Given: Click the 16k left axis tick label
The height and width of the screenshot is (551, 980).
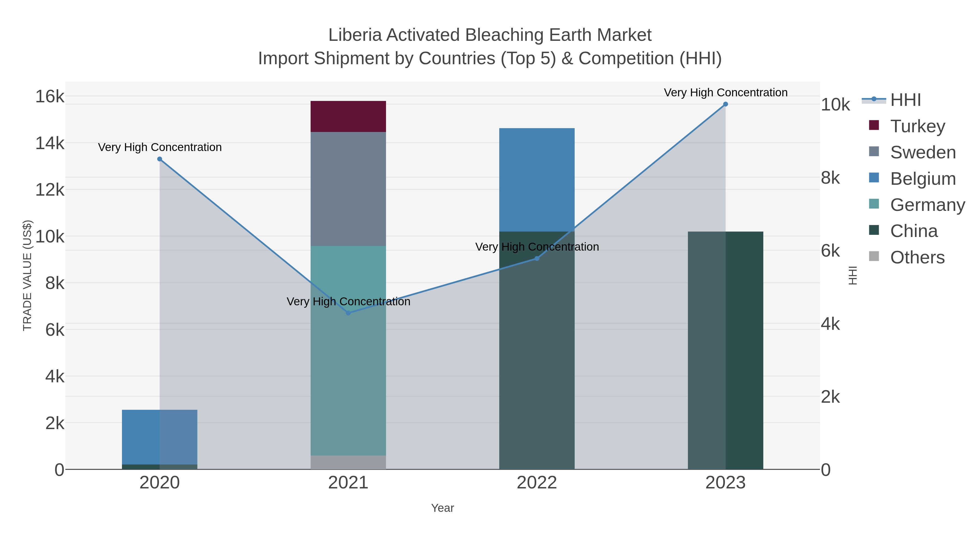Looking at the screenshot, I should coord(50,97).
